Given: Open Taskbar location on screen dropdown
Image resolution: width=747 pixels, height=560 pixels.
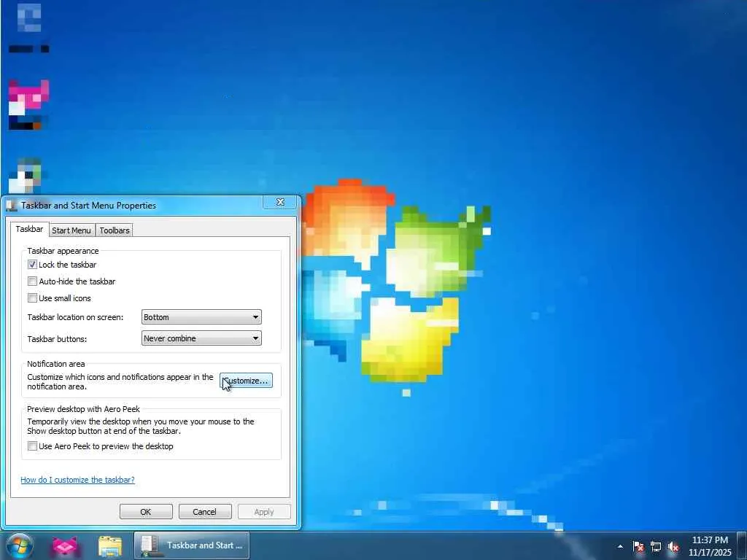Looking at the screenshot, I should coord(201,317).
